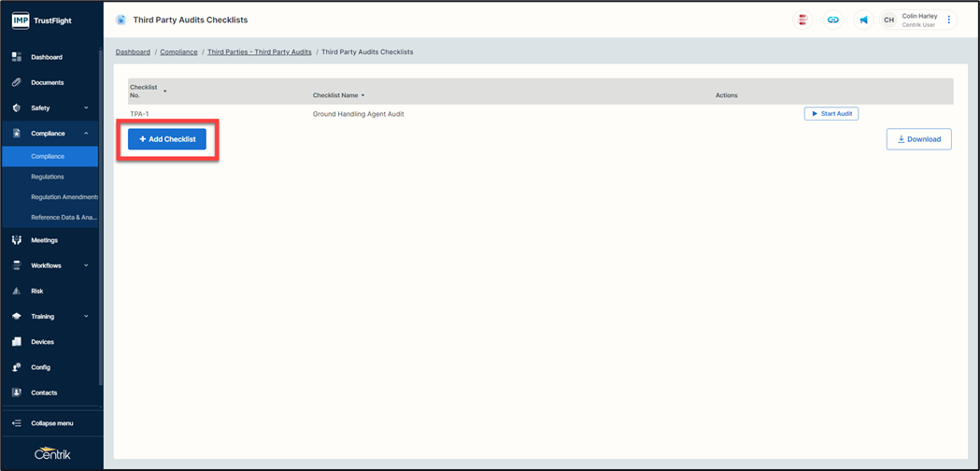
Task: Click the IMP TrustFlight logo
Action: point(42,20)
